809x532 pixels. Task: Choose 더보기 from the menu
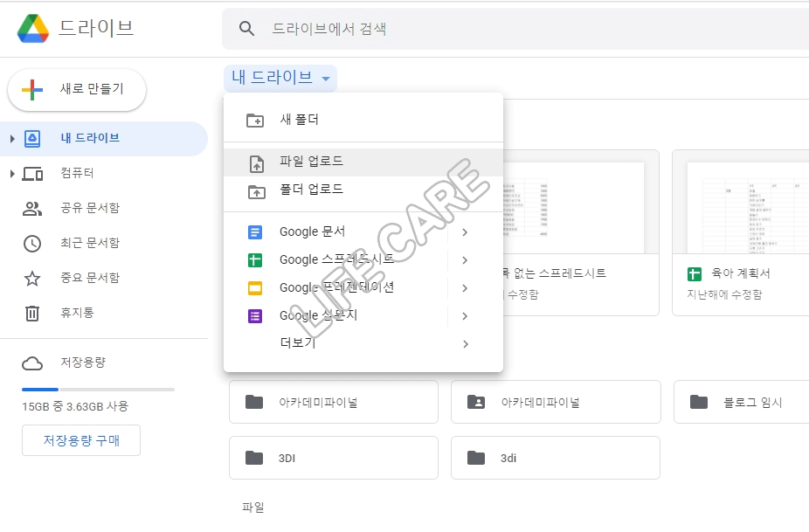tap(363, 343)
